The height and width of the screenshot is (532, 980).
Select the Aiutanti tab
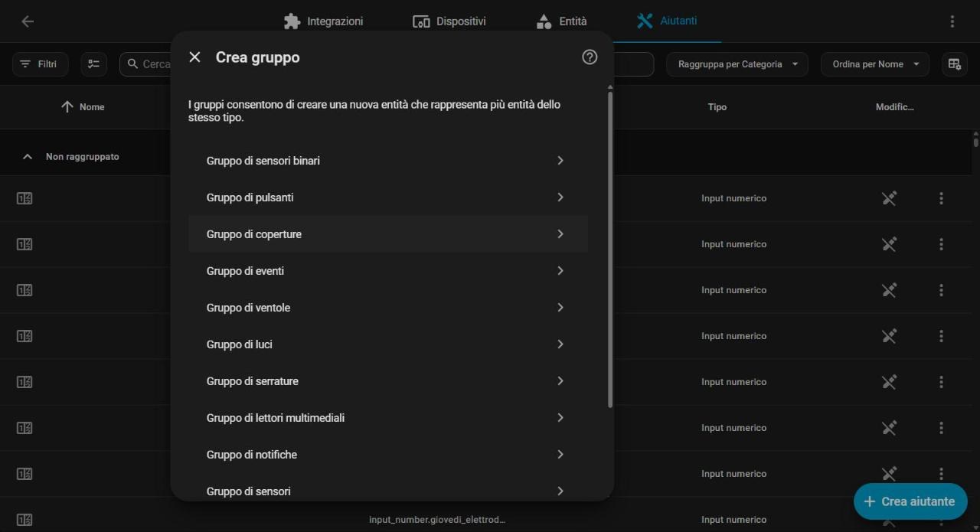666,21
